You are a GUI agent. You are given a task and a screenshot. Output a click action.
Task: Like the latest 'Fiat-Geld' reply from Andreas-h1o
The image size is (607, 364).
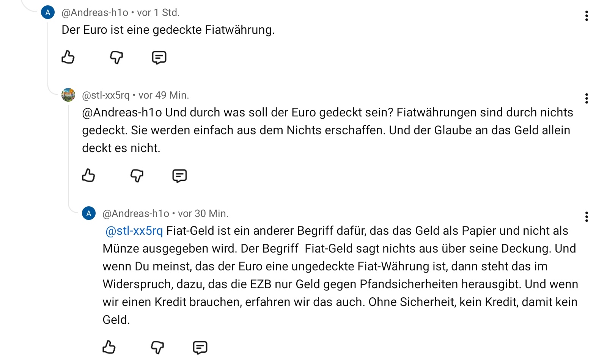click(x=109, y=347)
